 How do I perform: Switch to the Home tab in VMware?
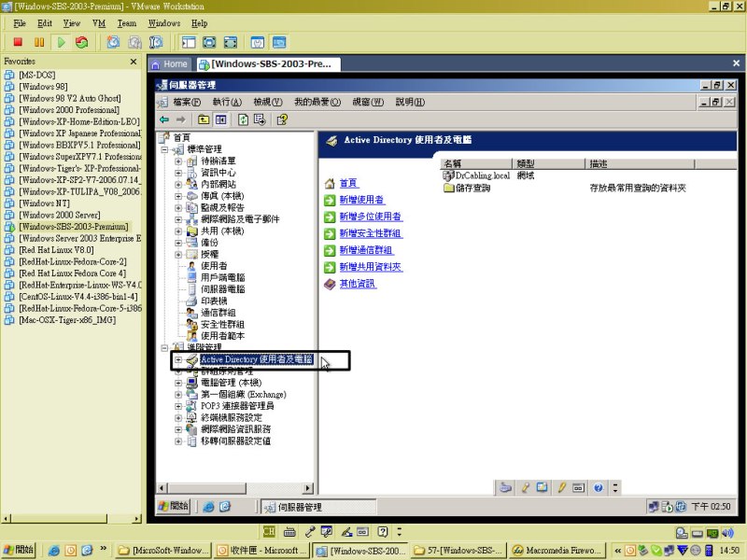[x=170, y=64]
